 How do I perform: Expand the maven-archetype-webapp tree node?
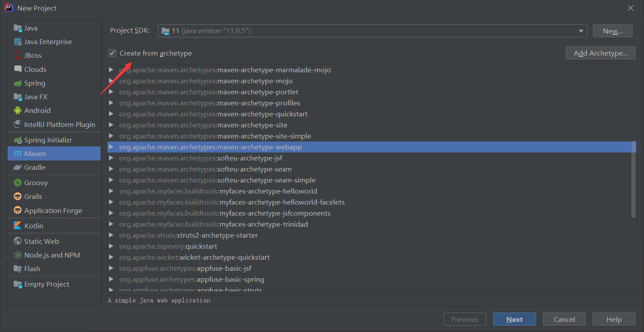pyautogui.click(x=111, y=147)
